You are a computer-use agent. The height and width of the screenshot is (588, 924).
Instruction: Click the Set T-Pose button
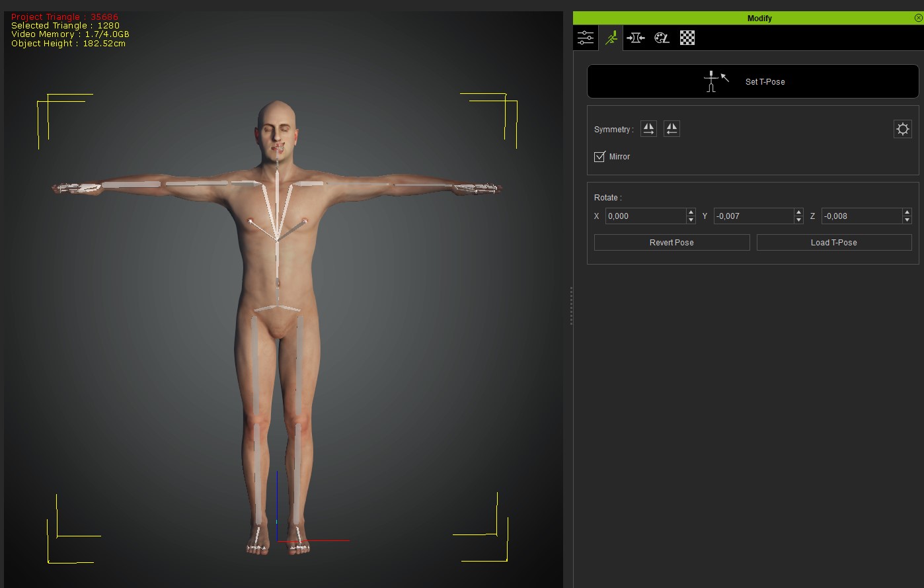point(753,81)
